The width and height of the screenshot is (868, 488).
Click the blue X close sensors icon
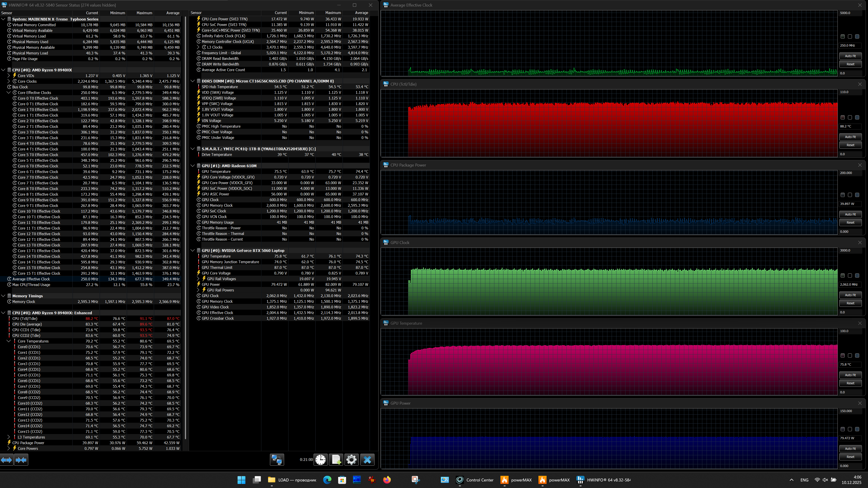coord(367,460)
